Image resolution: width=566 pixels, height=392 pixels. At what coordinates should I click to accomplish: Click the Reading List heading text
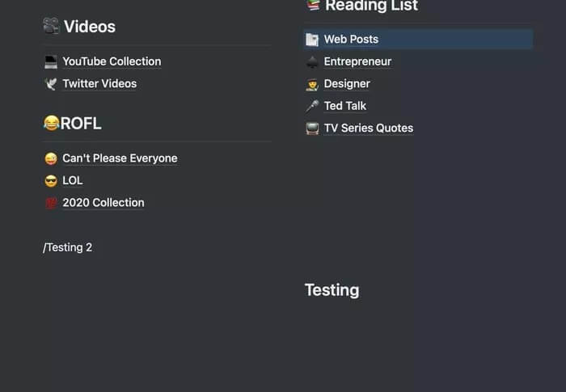pos(371,6)
